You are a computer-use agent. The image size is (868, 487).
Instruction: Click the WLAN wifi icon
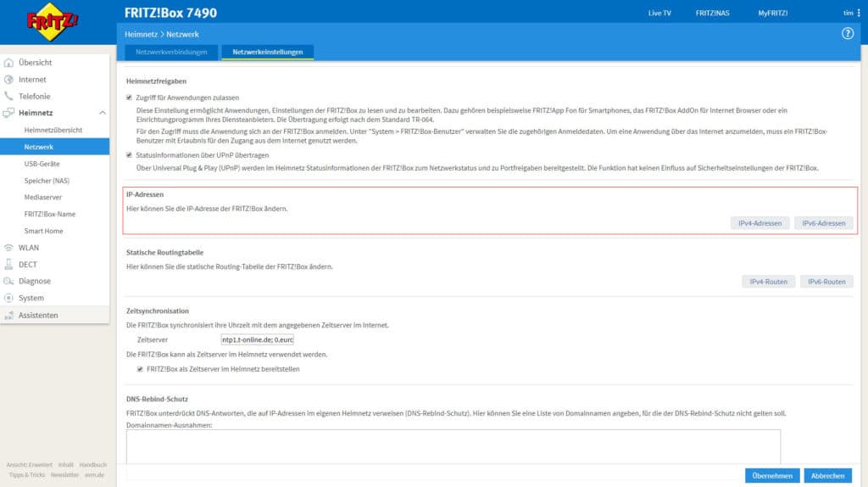(8, 248)
